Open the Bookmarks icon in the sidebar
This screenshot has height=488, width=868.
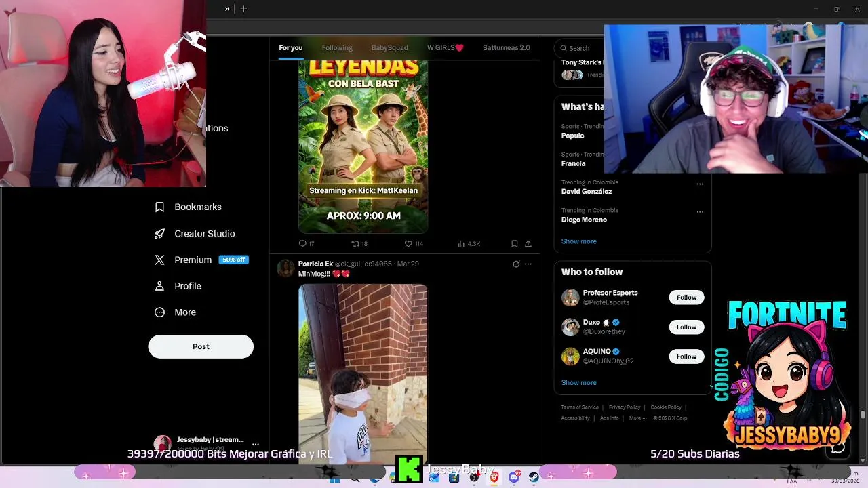point(159,207)
